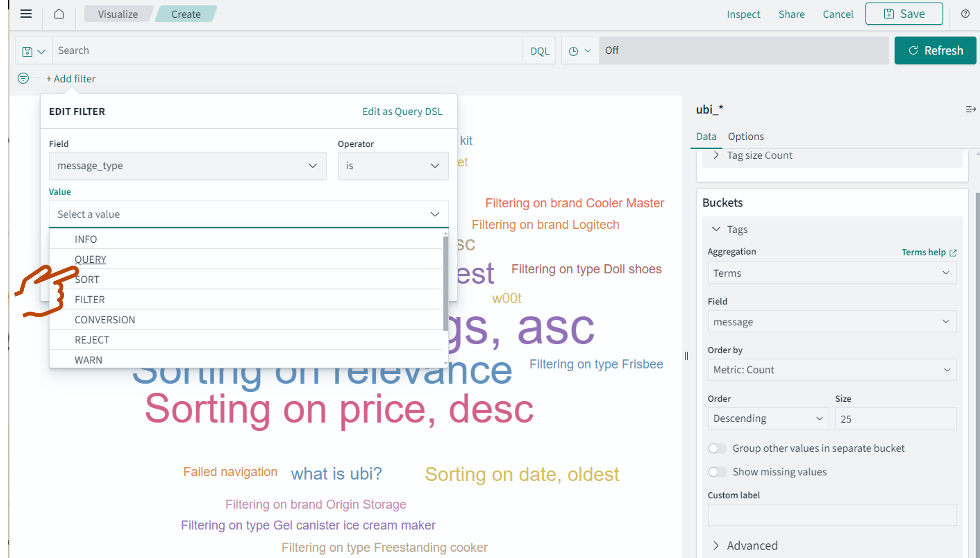Click Edit as Query DSL link
980x558 pixels.
pos(402,112)
